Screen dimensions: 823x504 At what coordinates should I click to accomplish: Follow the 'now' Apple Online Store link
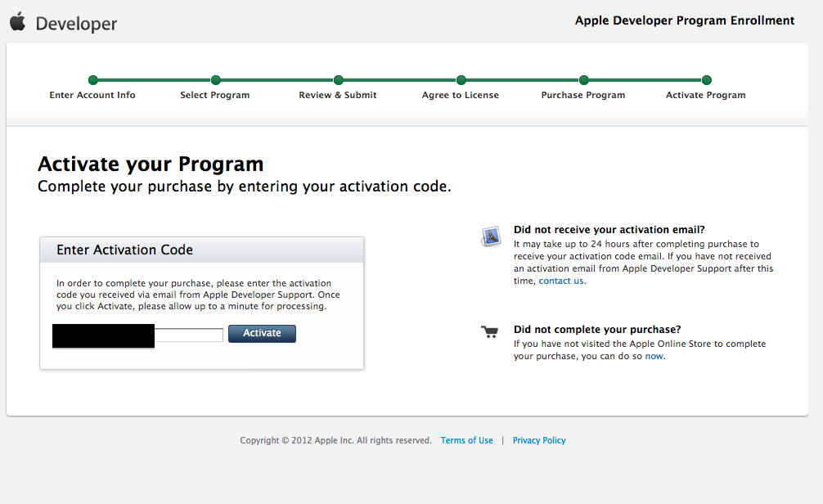click(x=654, y=356)
